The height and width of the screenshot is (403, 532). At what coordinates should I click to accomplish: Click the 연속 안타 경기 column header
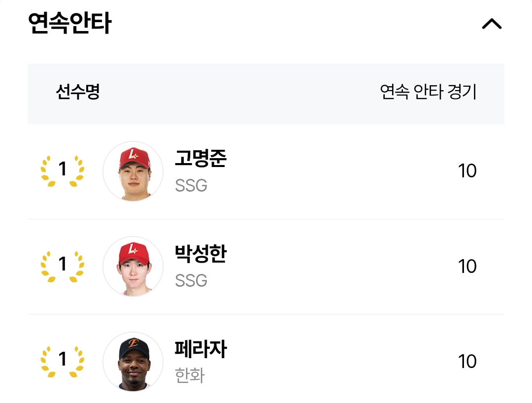pos(428,92)
